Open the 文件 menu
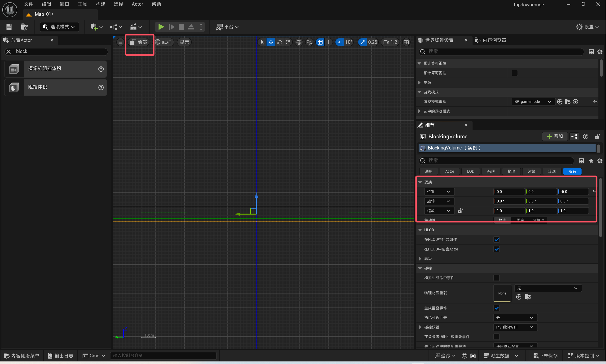 [x=28, y=4]
